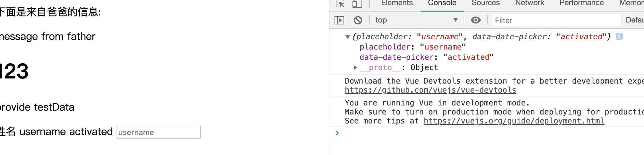Collapse the logged placeholder object
The image size is (644, 155).
point(347,37)
